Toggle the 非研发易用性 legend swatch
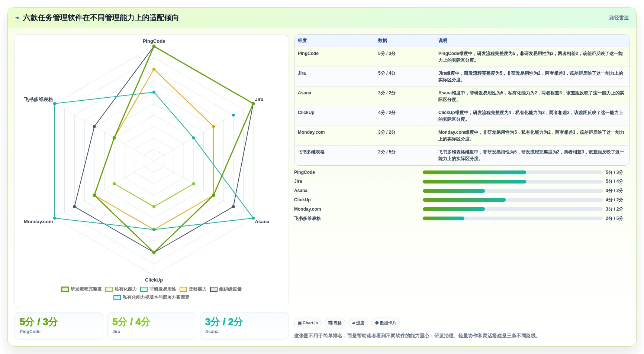This screenshot has height=354, width=644. pyautogui.click(x=144, y=289)
